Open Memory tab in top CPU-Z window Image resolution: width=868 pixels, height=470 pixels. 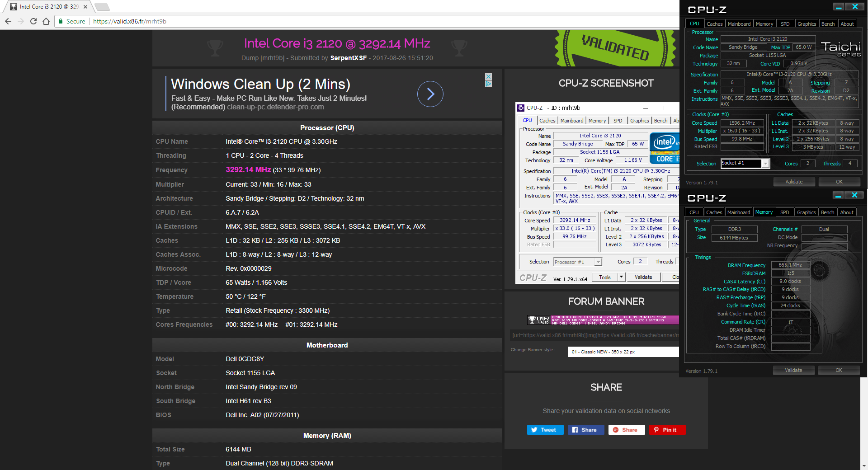(x=764, y=24)
